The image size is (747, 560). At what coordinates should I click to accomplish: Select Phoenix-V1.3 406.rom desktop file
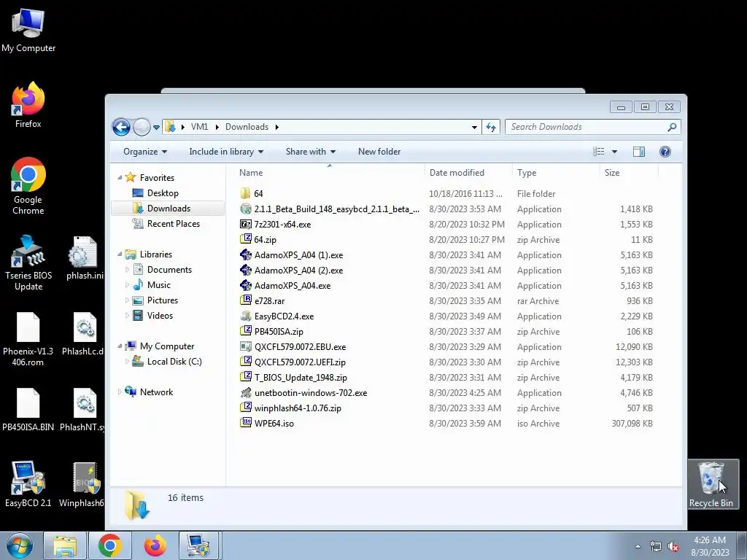[28, 340]
